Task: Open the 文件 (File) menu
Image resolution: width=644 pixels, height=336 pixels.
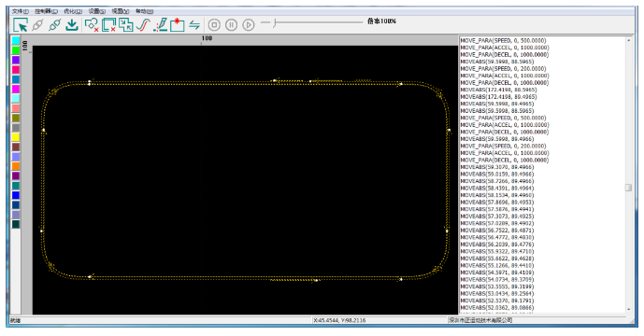Action: click(x=21, y=11)
